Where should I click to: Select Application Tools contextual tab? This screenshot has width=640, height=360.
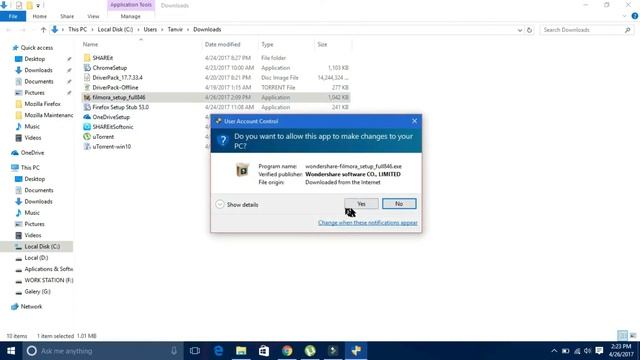click(x=131, y=5)
